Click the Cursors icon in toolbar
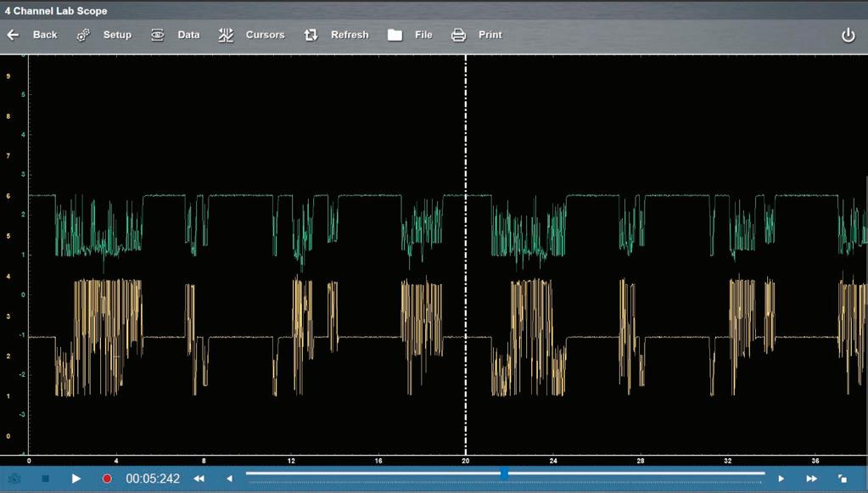 (226, 35)
